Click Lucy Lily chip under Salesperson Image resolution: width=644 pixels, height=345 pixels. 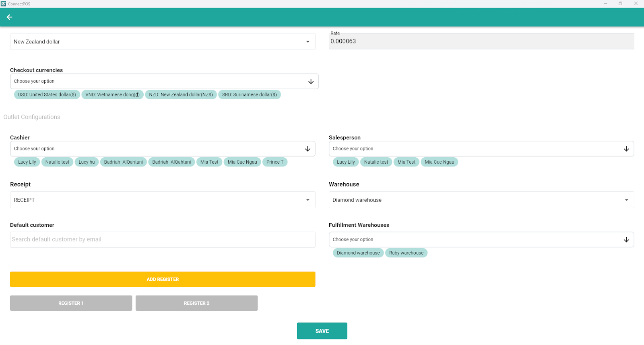pos(346,162)
